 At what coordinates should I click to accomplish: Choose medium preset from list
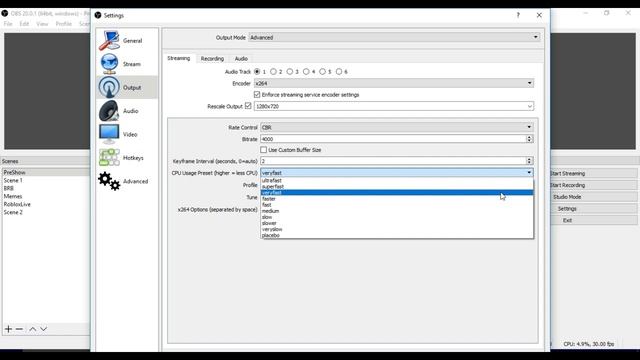(397, 211)
